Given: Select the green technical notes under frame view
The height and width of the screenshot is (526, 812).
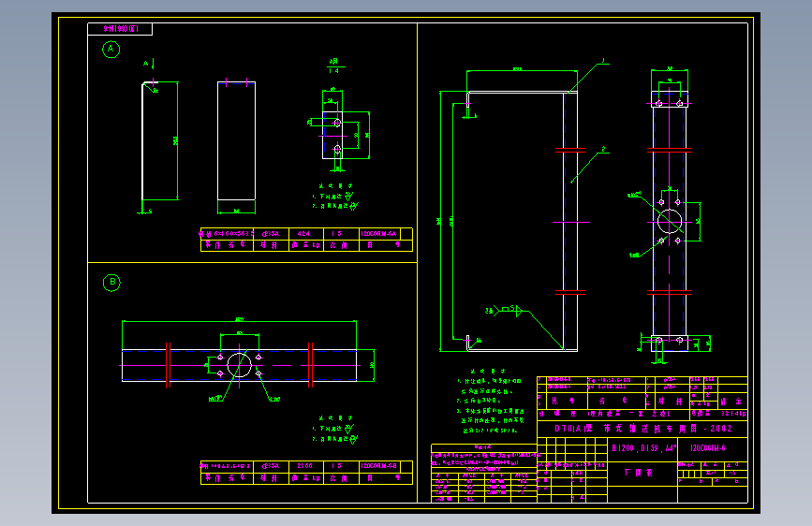Looking at the screenshot, I should coord(491,402).
